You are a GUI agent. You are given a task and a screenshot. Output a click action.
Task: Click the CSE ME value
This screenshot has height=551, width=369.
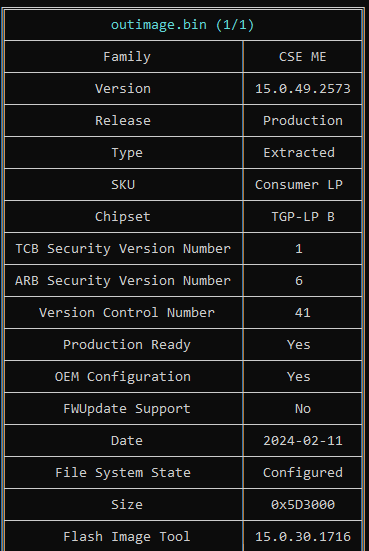point(303,57)
